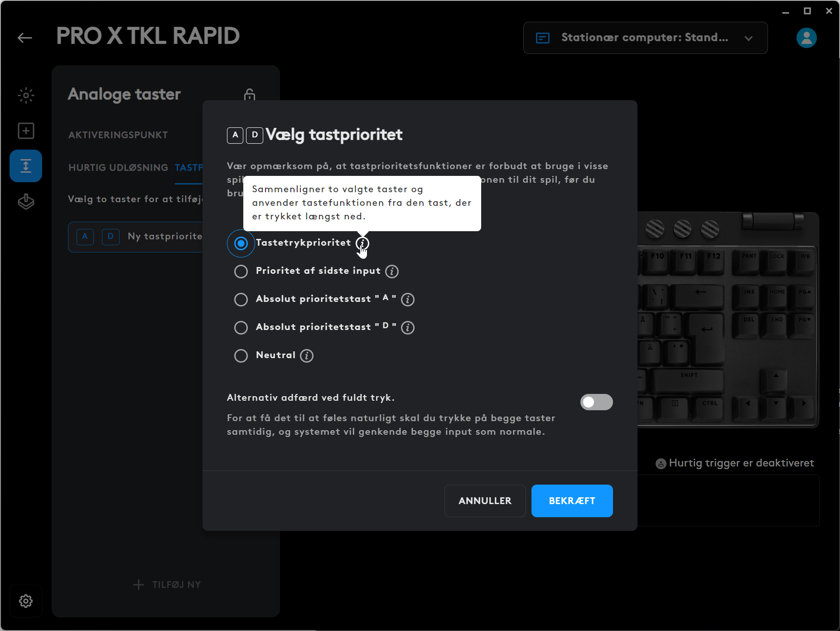Click the lock icon beside Hurtig trigger er deaktiveret

coord(661,463)
